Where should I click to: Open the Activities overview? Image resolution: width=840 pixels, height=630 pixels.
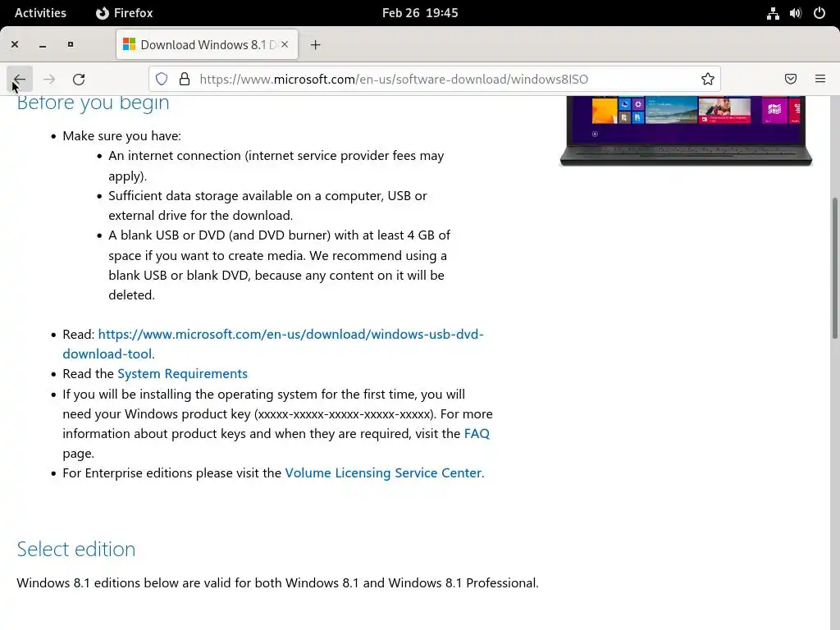(x=40, y=13)
